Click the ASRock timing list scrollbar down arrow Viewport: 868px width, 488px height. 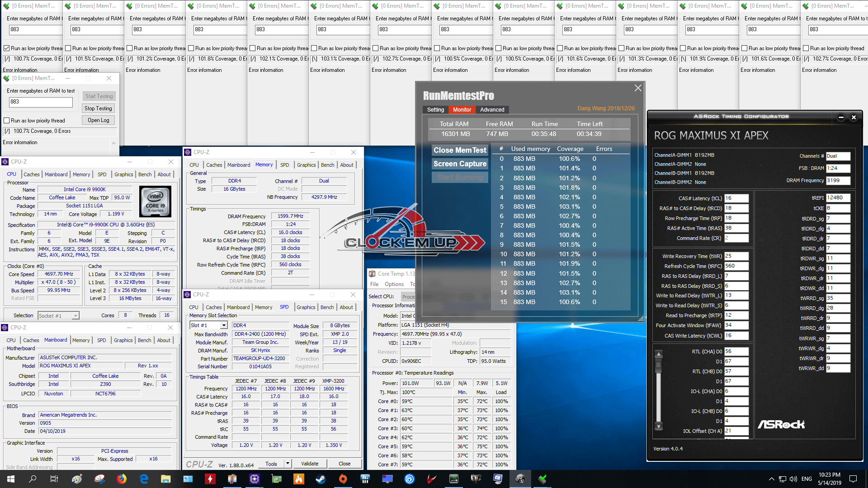point(659,426)
